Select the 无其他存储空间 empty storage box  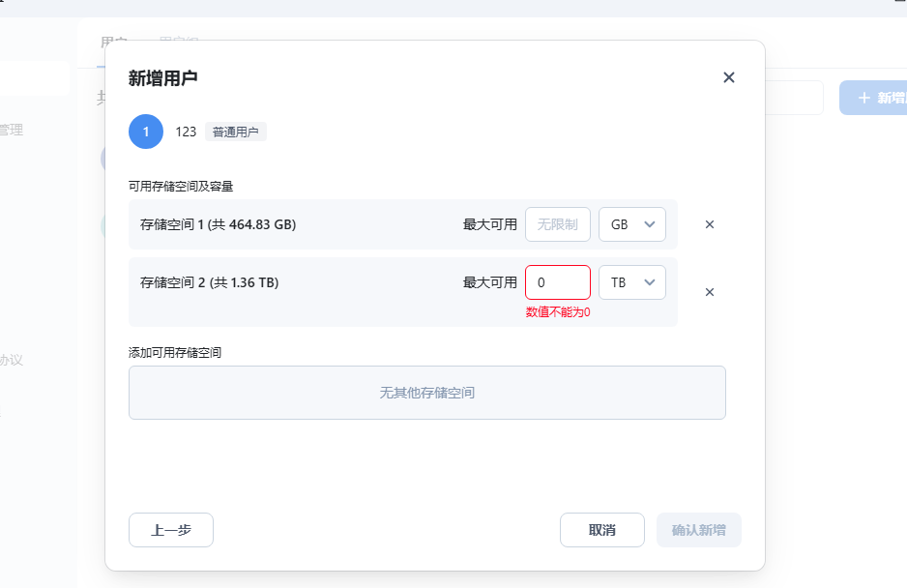pos(426,393)
